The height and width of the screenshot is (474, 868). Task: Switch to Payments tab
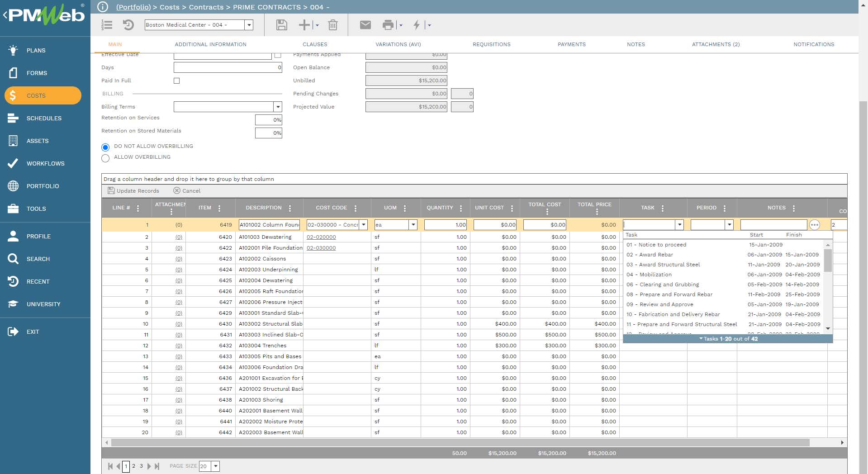pyautogui.click(x=572, y=44)
